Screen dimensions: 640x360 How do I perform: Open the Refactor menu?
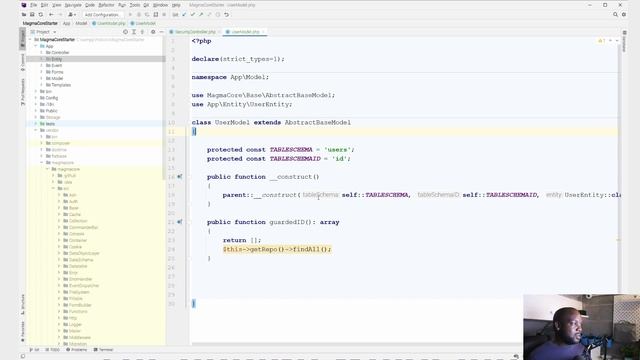pyautogui.click(x=106, y=5)
